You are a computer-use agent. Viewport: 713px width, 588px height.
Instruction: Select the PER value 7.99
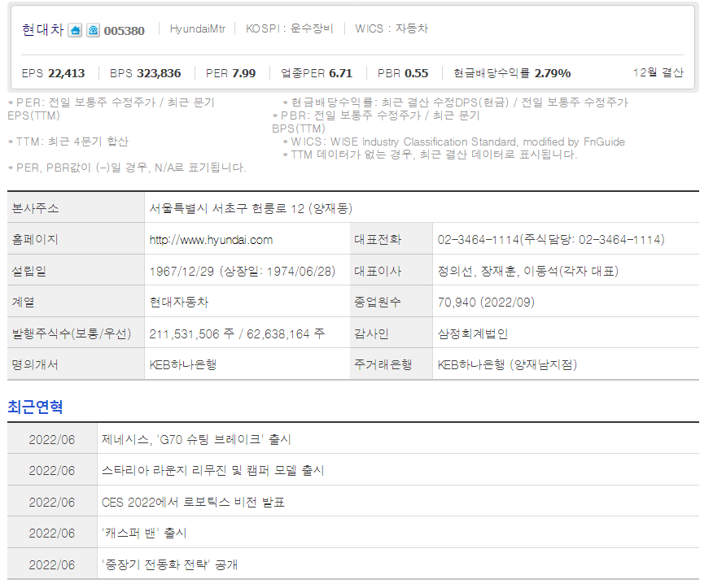[243, 73]
